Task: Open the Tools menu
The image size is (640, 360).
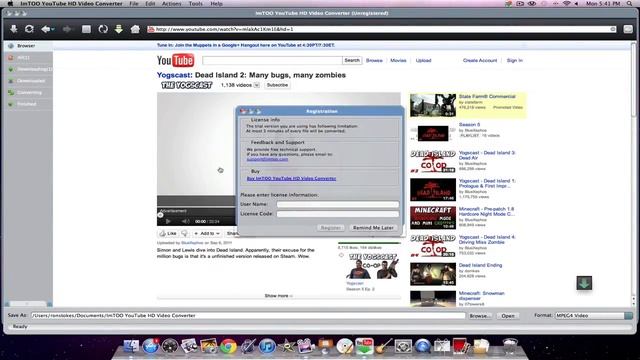Action: pyautogui.click(x=196, y=3)
